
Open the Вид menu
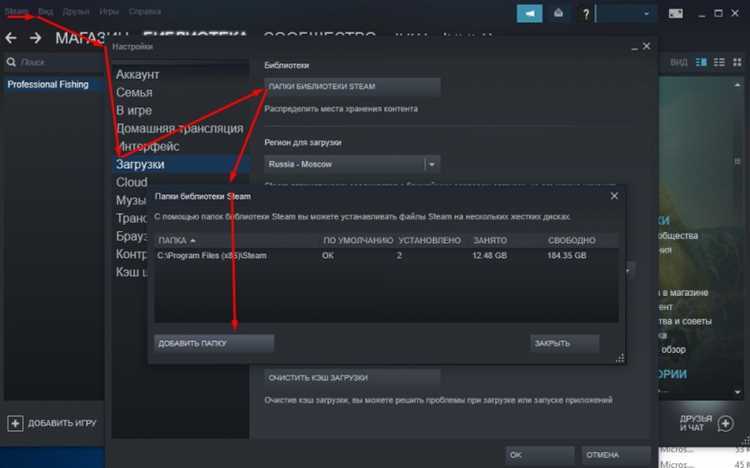point(45,11)
